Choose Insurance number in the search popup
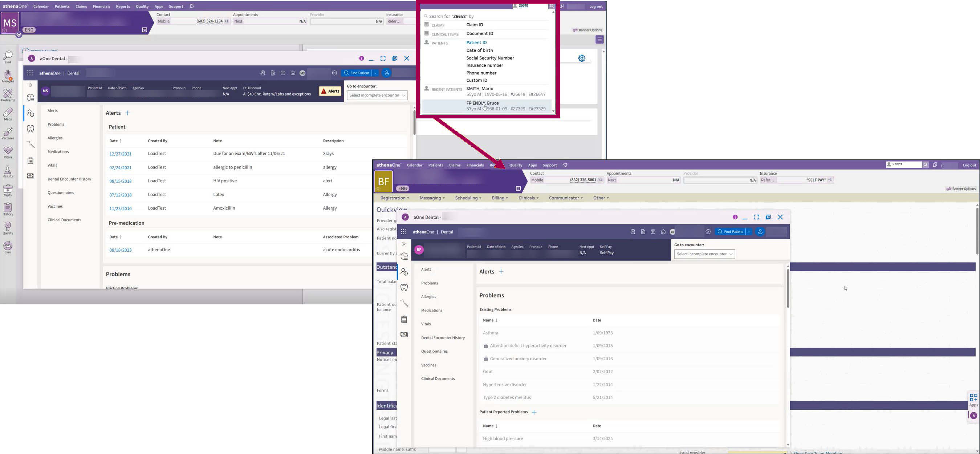 click(485, 65)
